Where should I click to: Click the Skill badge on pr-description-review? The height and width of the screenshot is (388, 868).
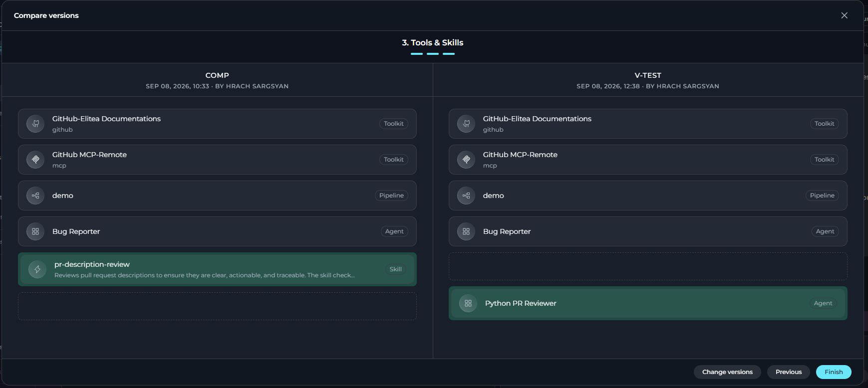point(396,269)
